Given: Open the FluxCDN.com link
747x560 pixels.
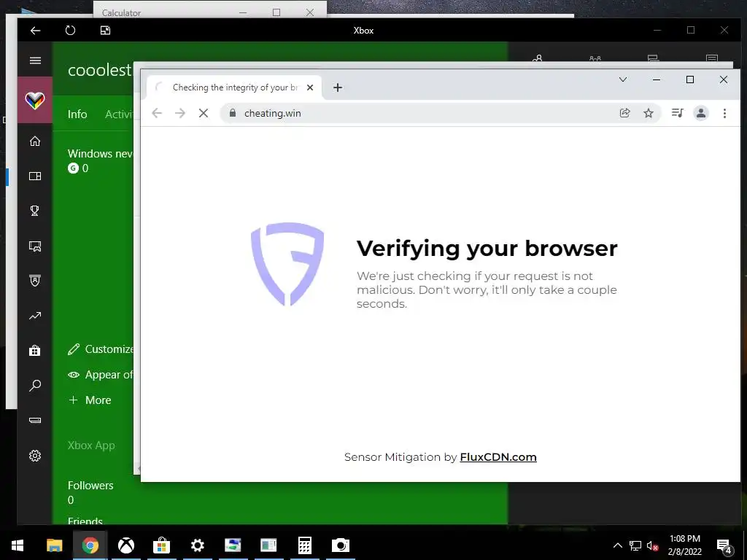Looking at the screenshot, I should tap(498, 457).
